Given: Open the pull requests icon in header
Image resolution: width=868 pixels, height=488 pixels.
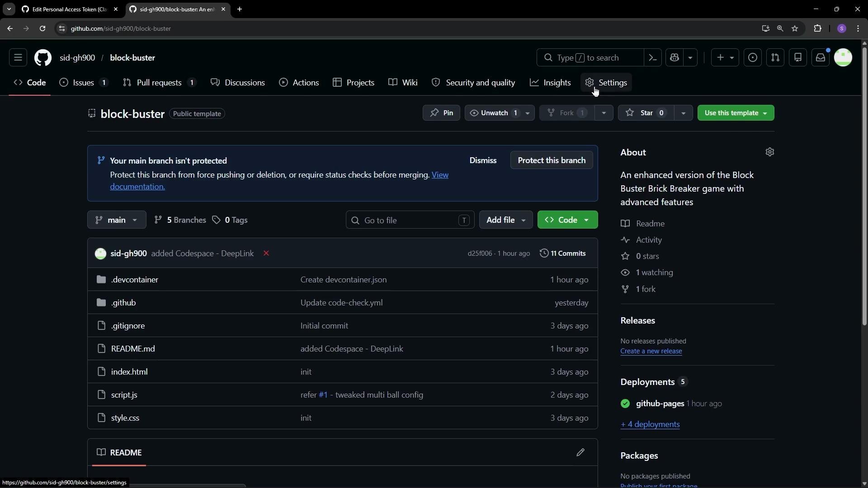Looking at the screenshot, I should (x=775, y=58).
